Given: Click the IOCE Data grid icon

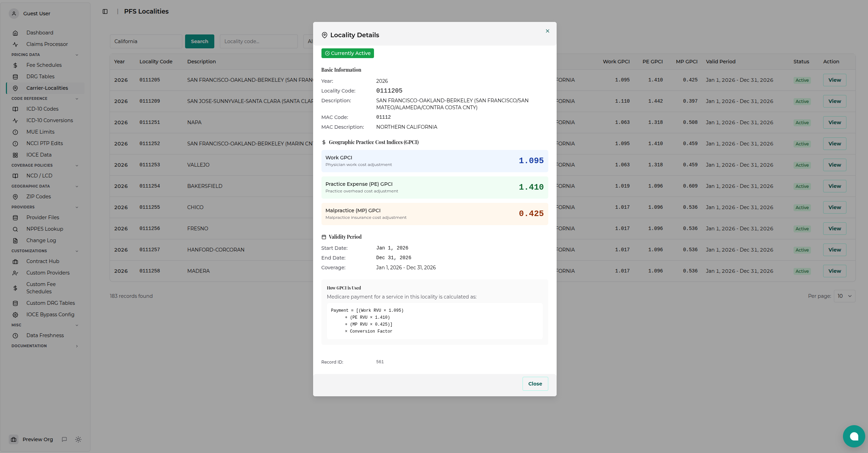Looking at the screenshot, I should click(x=15, y=155).
